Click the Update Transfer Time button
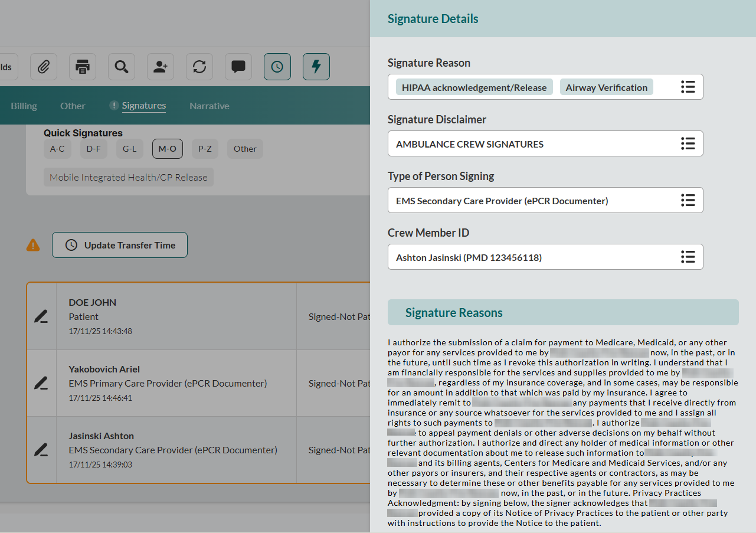This screenshot has height=533, width=756. [x=120, y=246]
